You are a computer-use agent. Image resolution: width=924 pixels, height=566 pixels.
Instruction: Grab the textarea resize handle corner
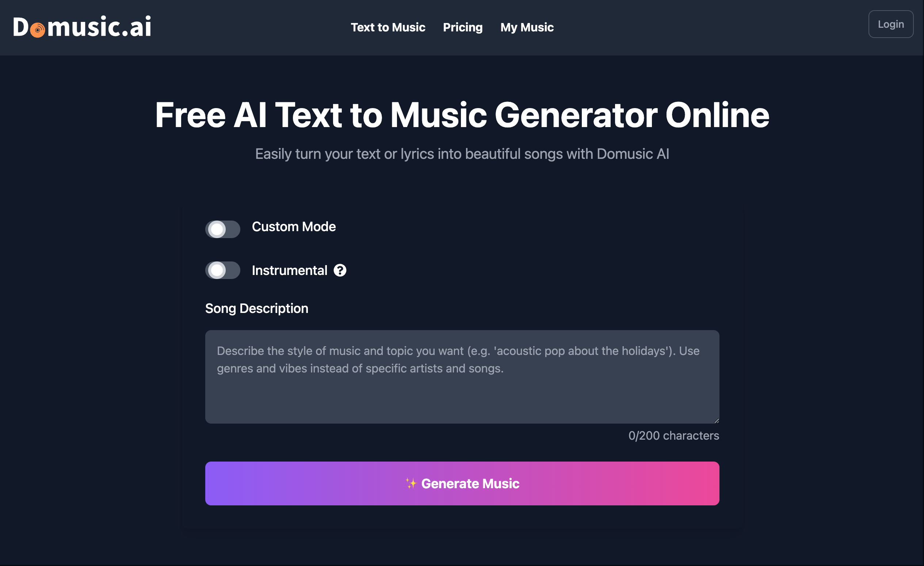pyautogui.click(x=716, y=421)
